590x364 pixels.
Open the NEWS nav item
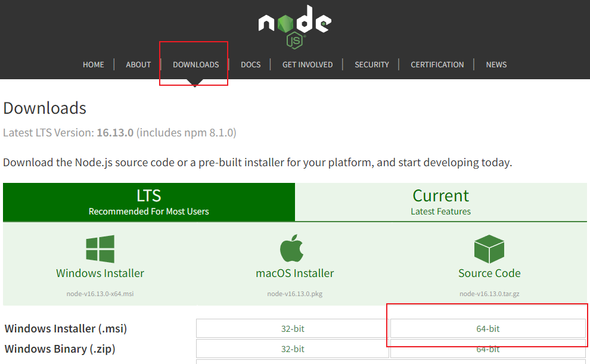496,65
